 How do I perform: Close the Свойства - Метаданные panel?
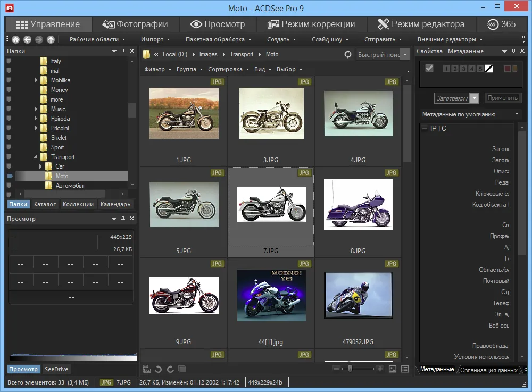pos(522,51)
